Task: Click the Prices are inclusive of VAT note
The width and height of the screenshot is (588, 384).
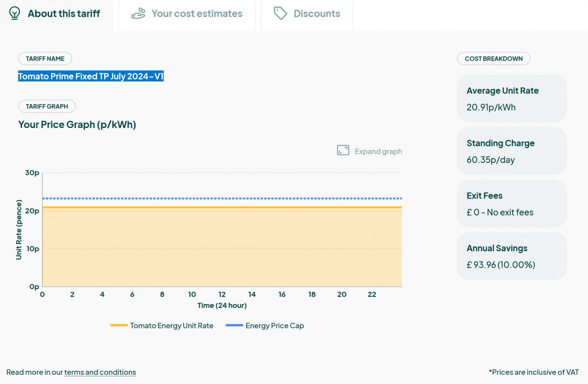Action: (x=534, y=372)
